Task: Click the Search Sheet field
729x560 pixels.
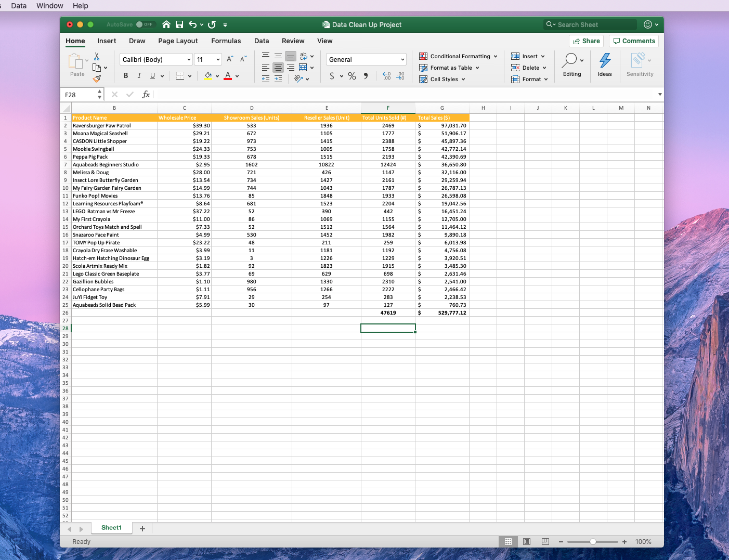Action: 590,24
